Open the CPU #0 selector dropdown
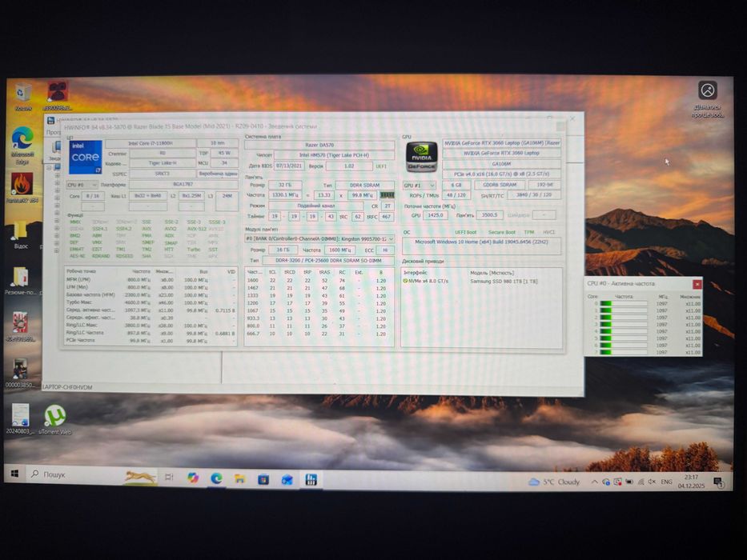 82,185
